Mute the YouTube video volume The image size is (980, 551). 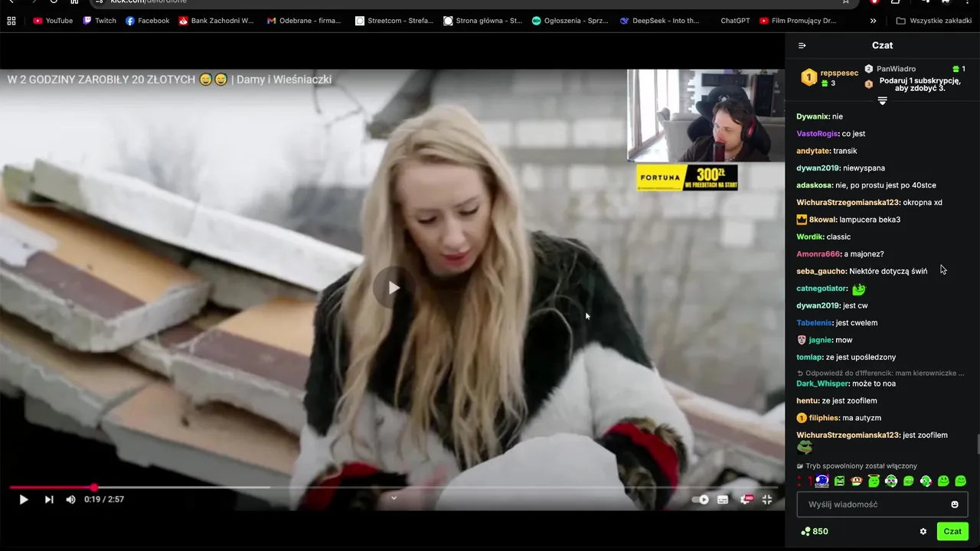coord(70,499)
